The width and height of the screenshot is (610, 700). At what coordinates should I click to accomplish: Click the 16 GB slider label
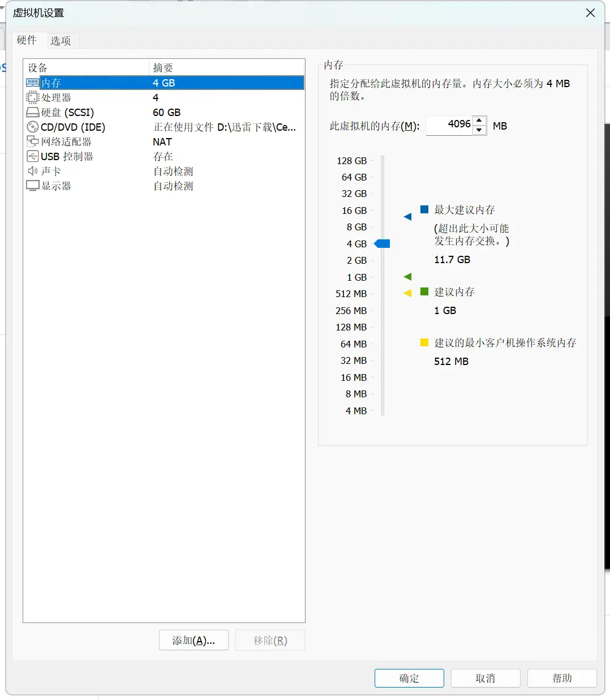[x=354, y=211]
